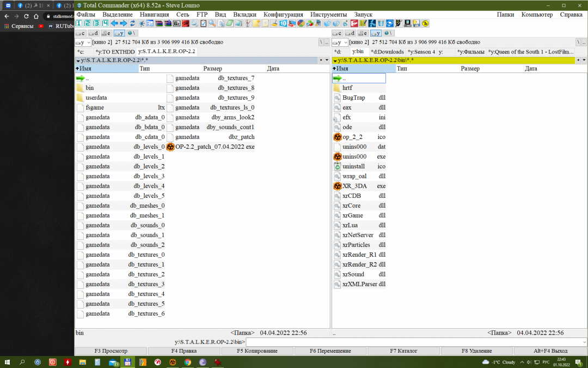588x368 pixels.
Task: Switch to y:TO EXTHDD tab
Action: 115,52
